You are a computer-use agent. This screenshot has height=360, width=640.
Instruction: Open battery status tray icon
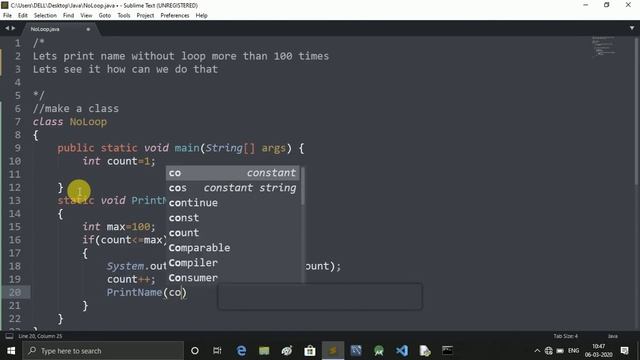(560, 351)
